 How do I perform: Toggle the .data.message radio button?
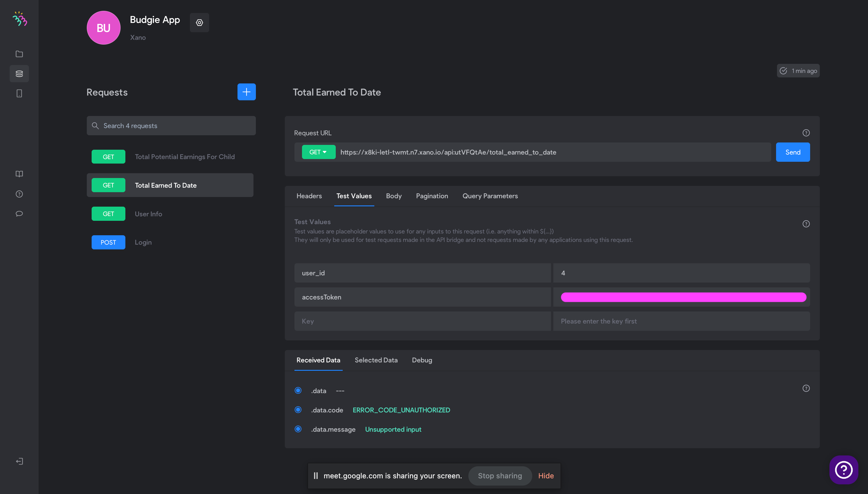pyautogui.click(x=298, y=429)
